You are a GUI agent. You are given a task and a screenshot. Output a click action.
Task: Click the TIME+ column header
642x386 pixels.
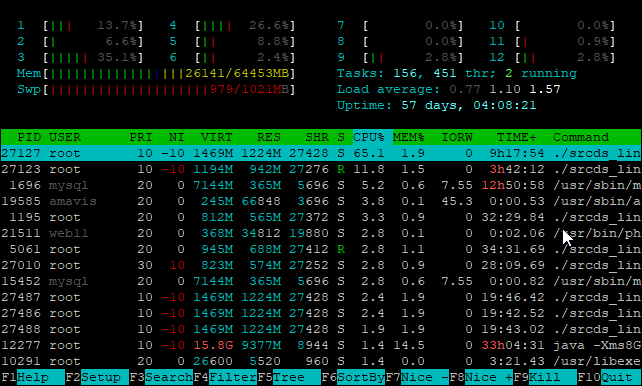pyautogui.click(x=517, y=137)
